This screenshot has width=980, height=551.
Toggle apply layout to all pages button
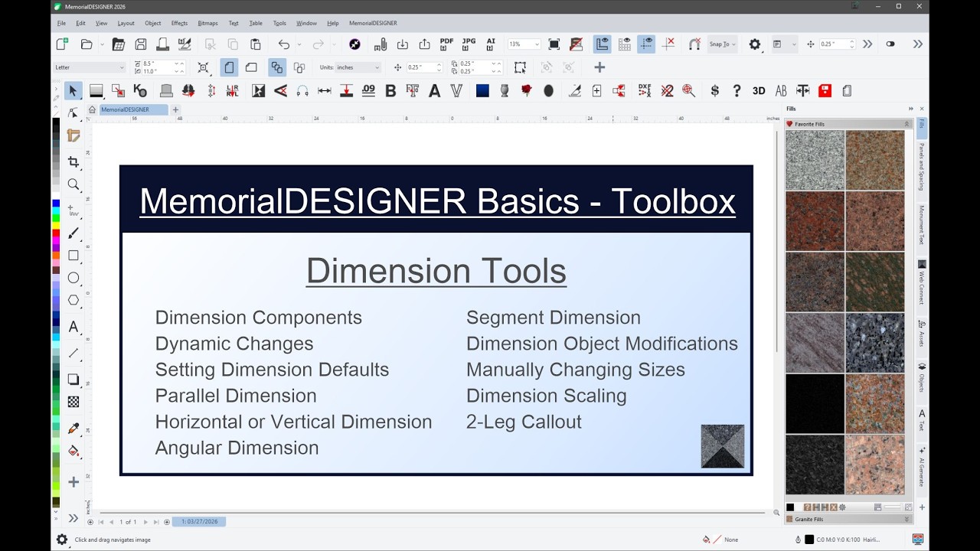point(277,67)
